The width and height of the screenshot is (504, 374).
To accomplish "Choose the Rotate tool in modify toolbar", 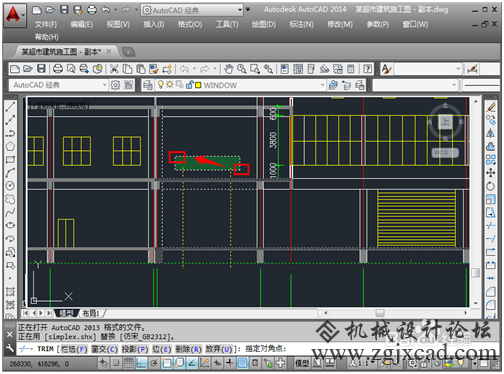I will click(x=490, y=186).
